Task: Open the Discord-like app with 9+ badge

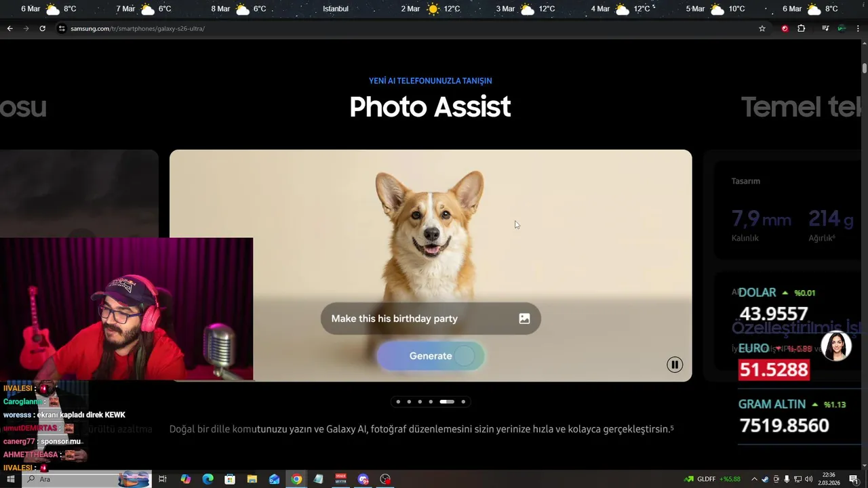Action: pyautogui.click(x=363, y=479)
